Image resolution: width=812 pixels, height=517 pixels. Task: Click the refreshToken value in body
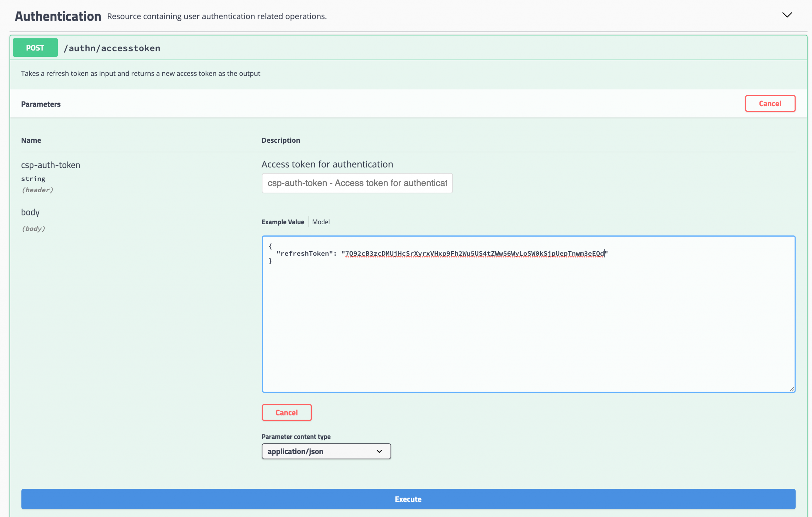[x=474, y=254]
